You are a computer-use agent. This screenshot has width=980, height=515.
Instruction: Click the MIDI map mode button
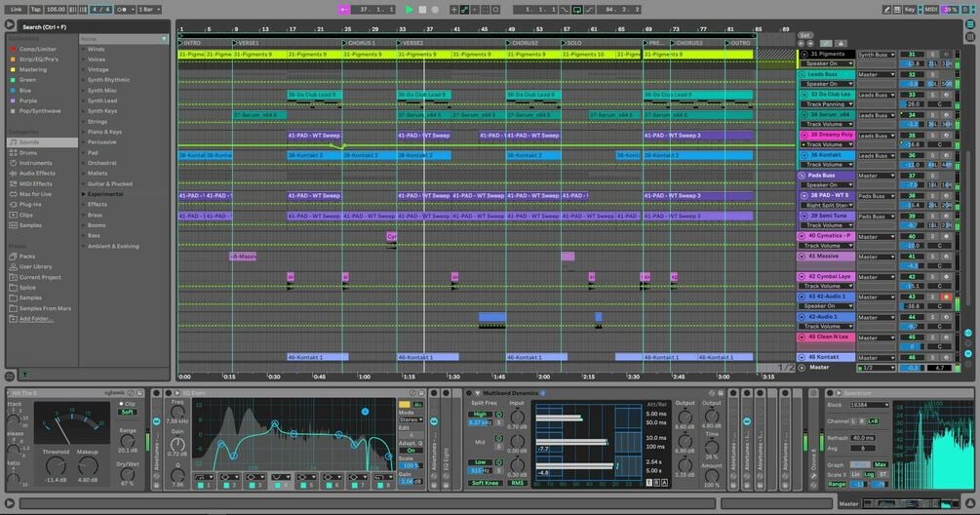click(931, 10)
